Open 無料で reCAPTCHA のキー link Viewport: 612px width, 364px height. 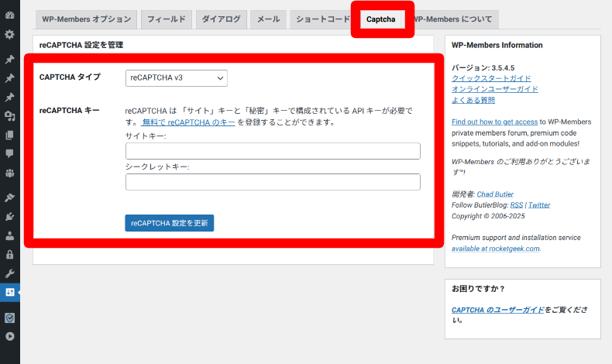point(188,122)
